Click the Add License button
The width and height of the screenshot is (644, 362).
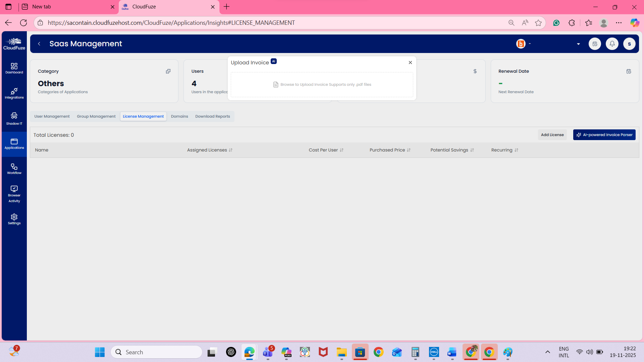coord(552,135)
